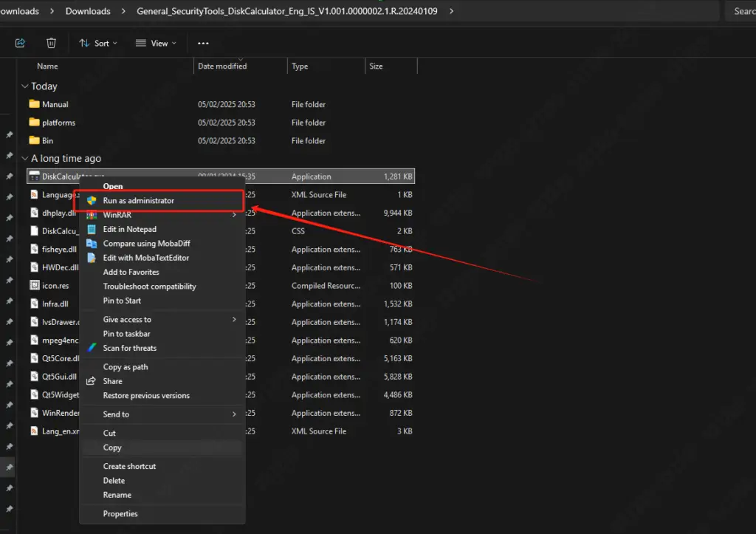Screen dimensions: 756x534
Task: Click the MobaDiff icon in the context menu
Action: tap(90, 243)
